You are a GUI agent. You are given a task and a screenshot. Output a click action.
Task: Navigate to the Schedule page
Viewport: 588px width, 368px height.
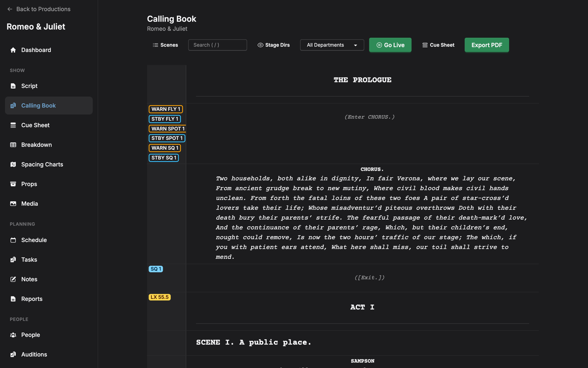(x=49, y=240)
